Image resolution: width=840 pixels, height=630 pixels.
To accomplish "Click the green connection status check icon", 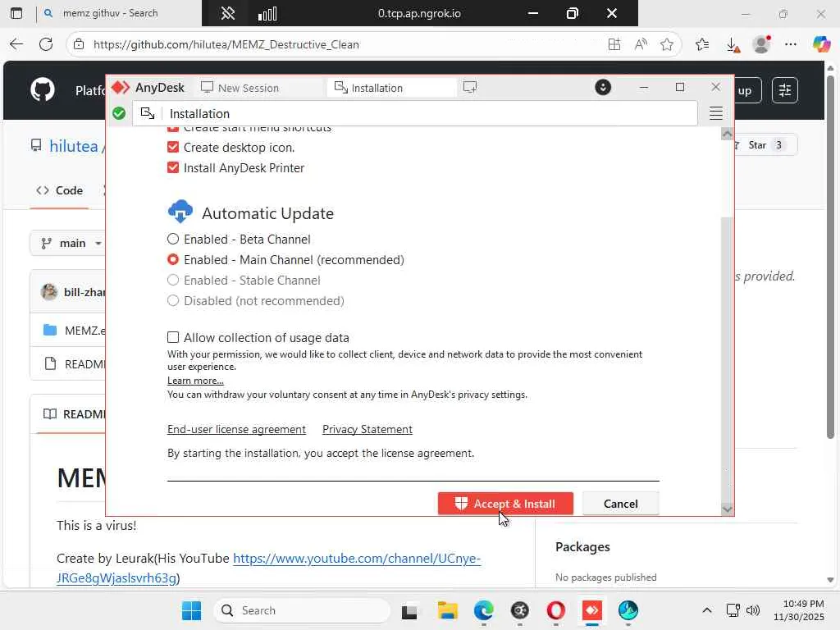I will (x=119, y=113).
